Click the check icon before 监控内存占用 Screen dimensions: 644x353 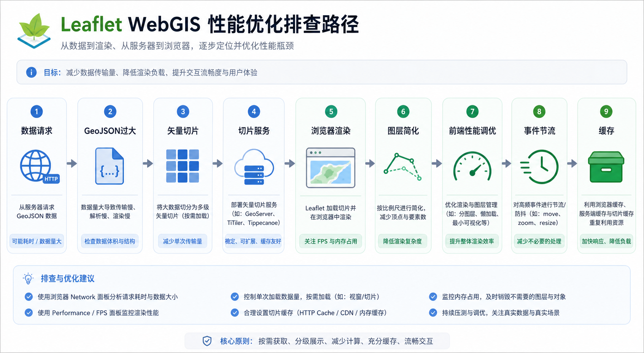click(433, 297)
